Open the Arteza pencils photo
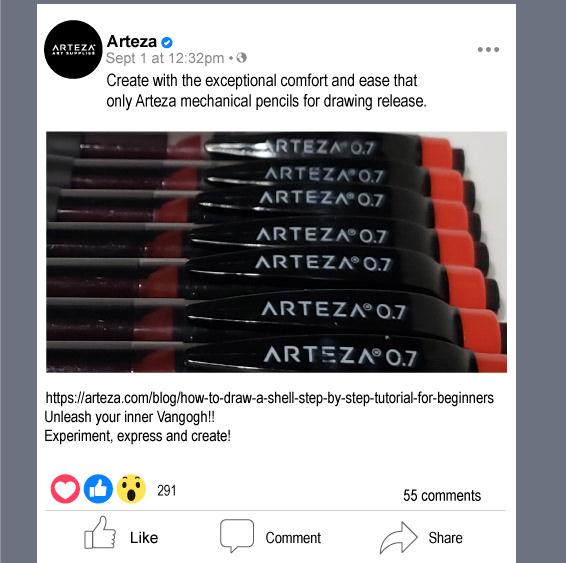 [x=277, y=252]
